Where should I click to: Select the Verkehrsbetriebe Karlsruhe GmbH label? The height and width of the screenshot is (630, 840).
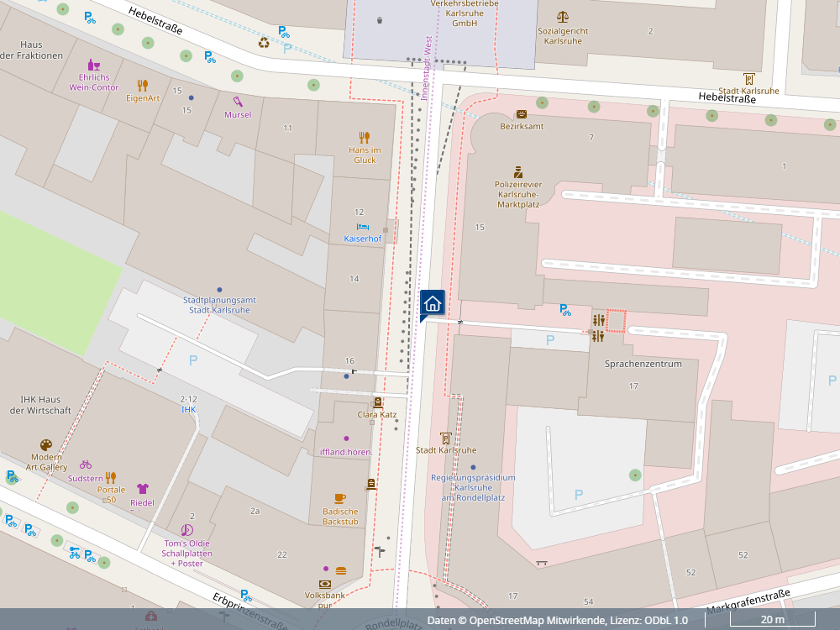click(x=465, y=13)
